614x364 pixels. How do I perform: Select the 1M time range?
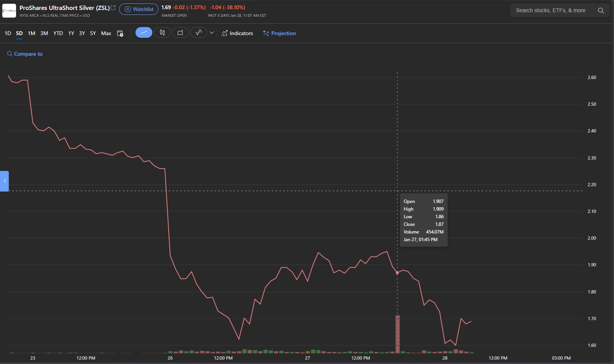(32, 34)
